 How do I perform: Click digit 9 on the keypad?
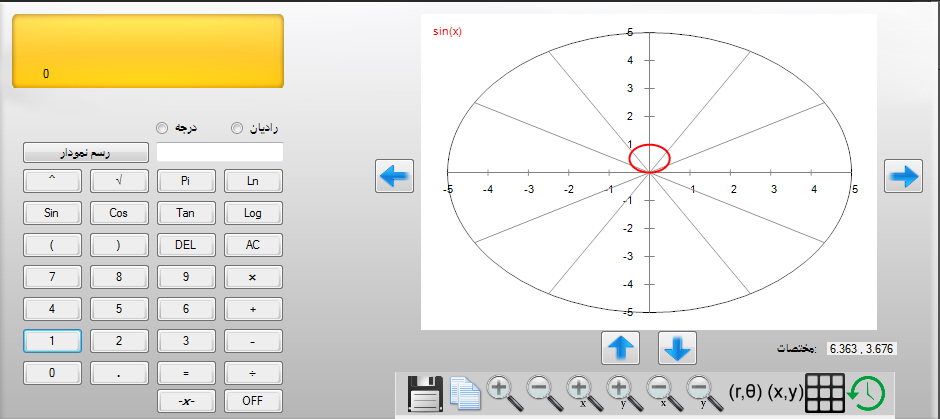pyautogui.click(x=186, y=277)
